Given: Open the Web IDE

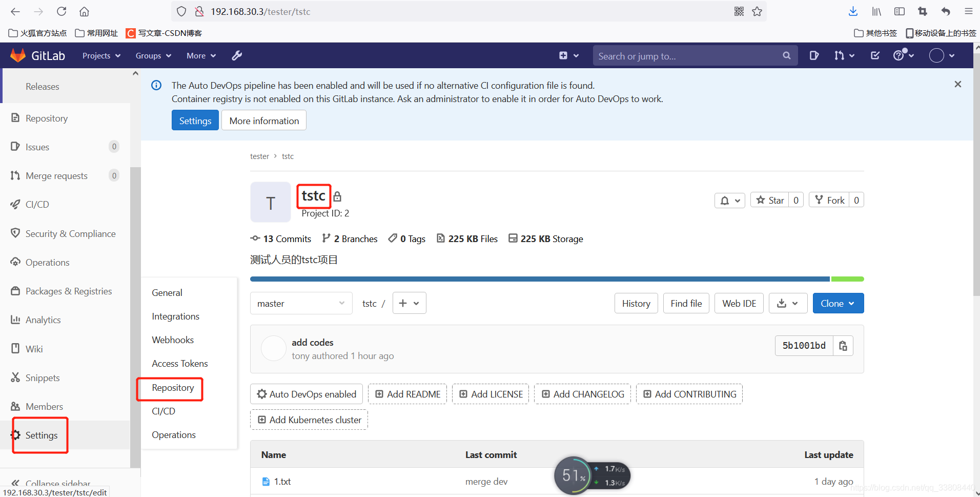Looking at the screenshot, I should (x=739, y=303).
